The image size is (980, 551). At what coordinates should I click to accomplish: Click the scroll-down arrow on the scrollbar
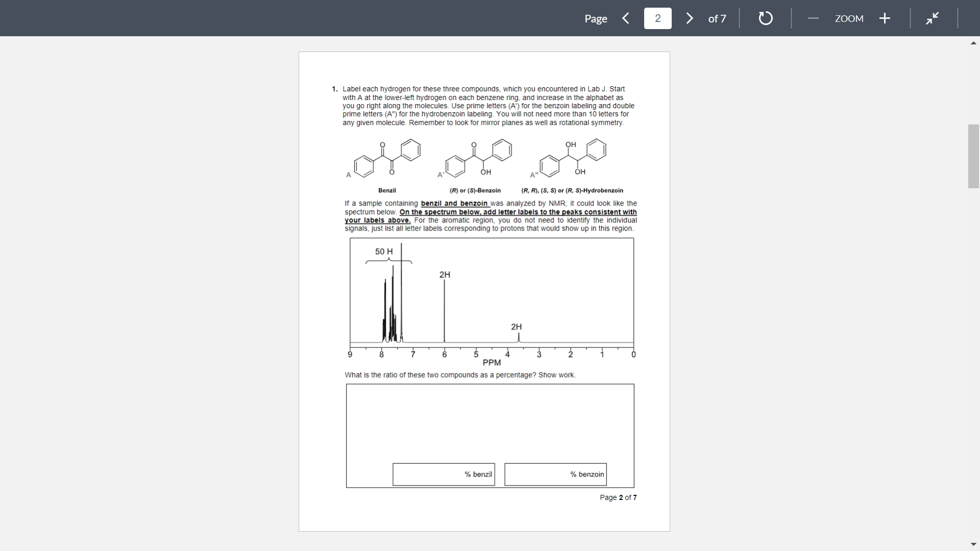pos(973,544)
